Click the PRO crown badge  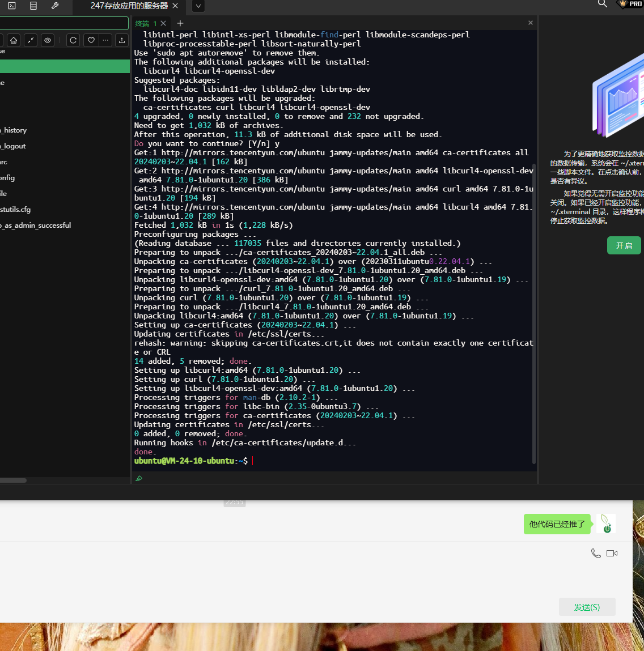pyautogui.click(x=630, y=4)
